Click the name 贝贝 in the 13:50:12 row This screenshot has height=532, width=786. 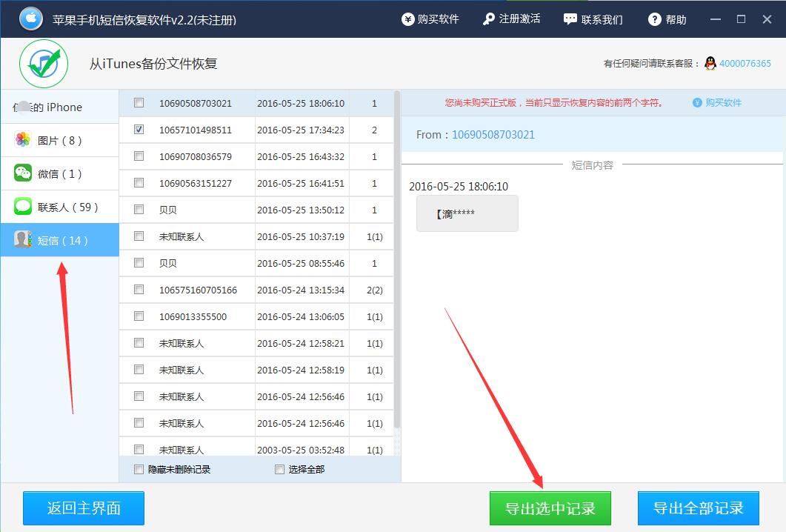point(168,210)
